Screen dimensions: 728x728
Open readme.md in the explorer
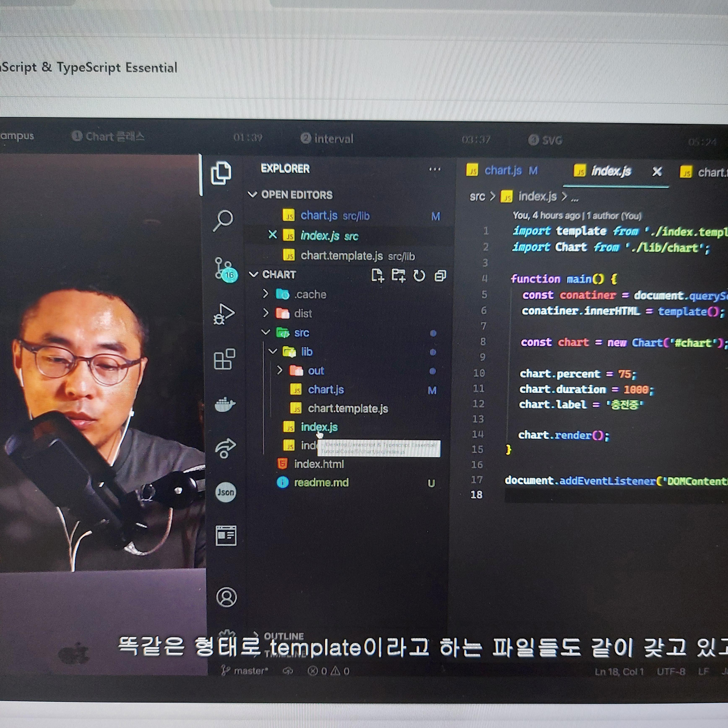(321, 482)
